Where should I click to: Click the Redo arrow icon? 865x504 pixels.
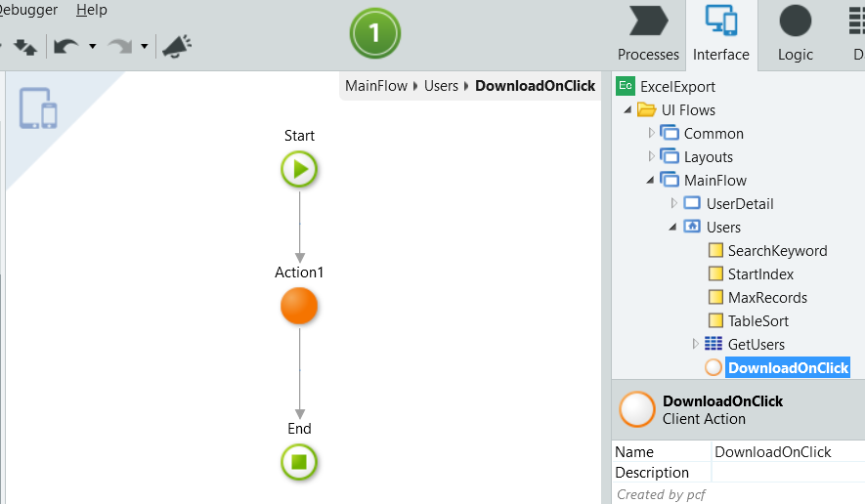pyautogui.click(x=119, y=46)
